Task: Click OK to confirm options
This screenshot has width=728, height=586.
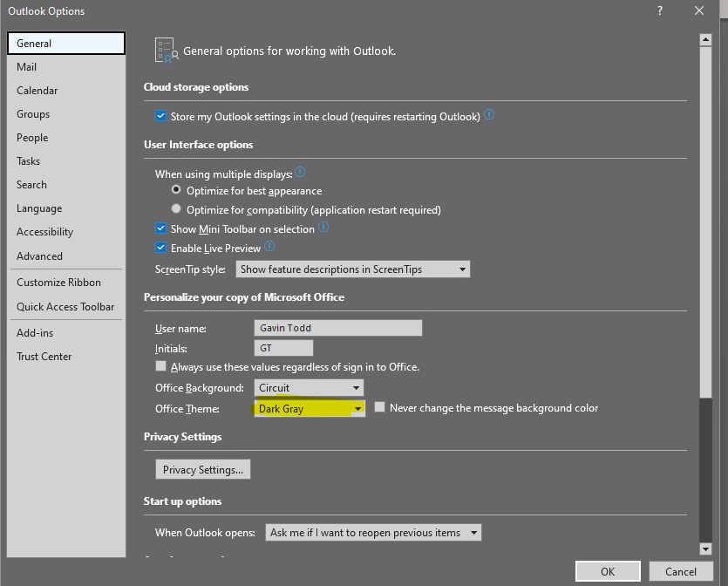Action: (x=608, y=571)
